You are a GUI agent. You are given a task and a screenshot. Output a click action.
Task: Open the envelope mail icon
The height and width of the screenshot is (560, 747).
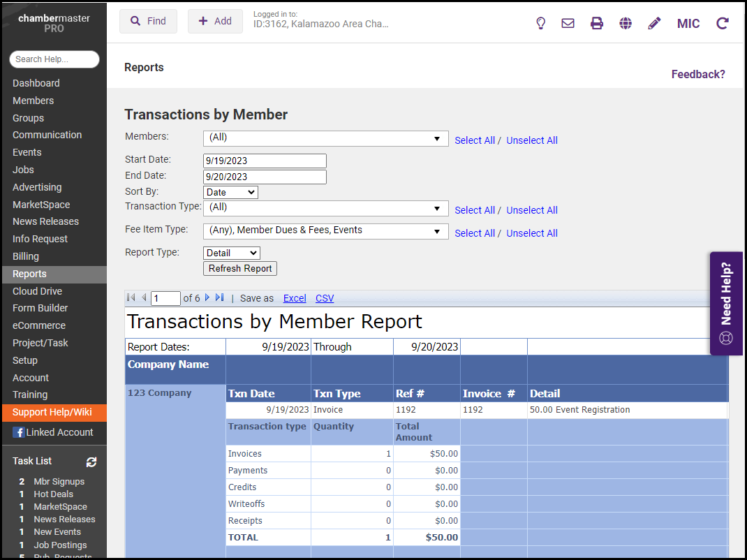point(568,23)
